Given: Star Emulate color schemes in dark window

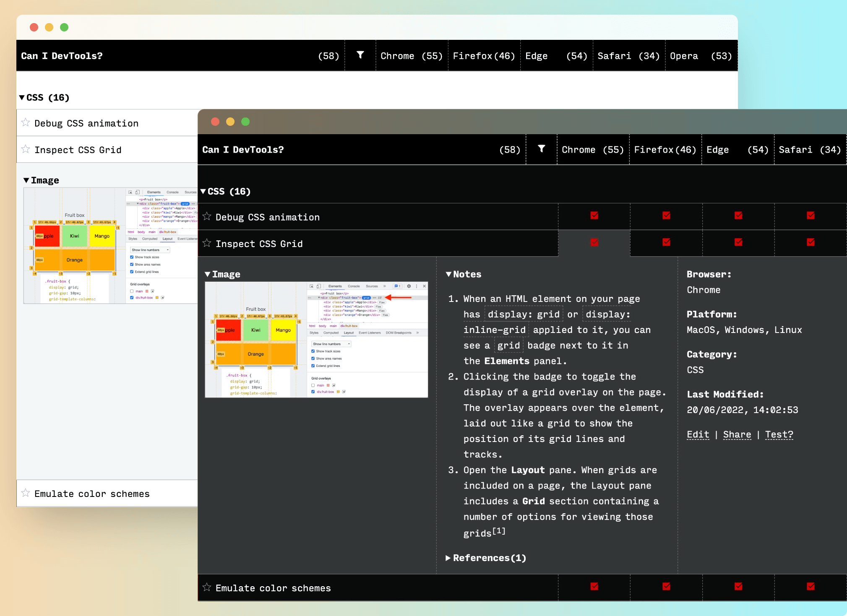Looking at the screenshot, I should tap(207, 587).
